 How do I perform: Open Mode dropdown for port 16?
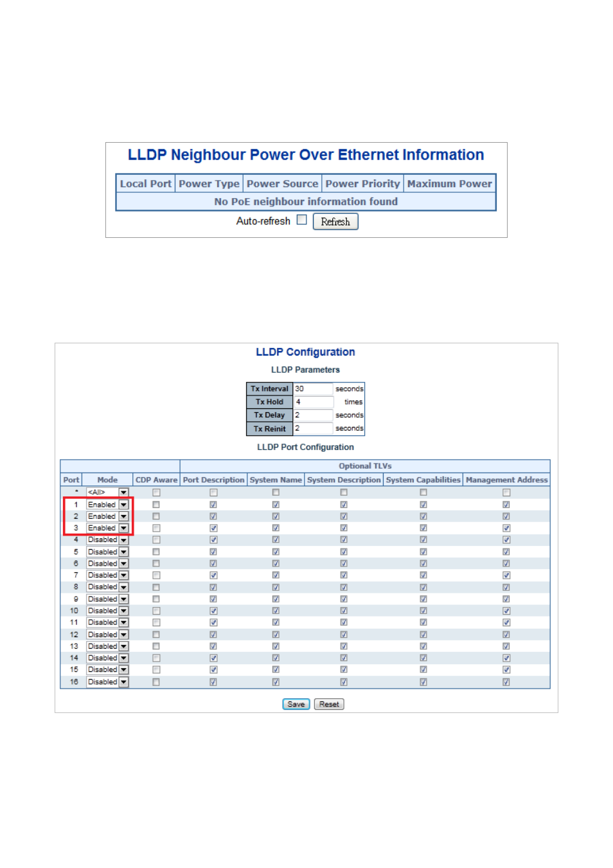click(x=107, y=682)
